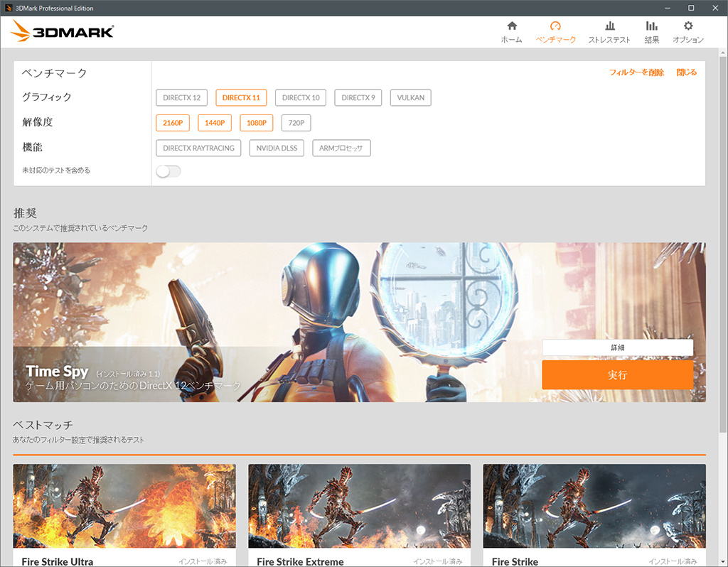
Task: Open the Stress Tests (ストレステスト) icon
Action: 609,26
